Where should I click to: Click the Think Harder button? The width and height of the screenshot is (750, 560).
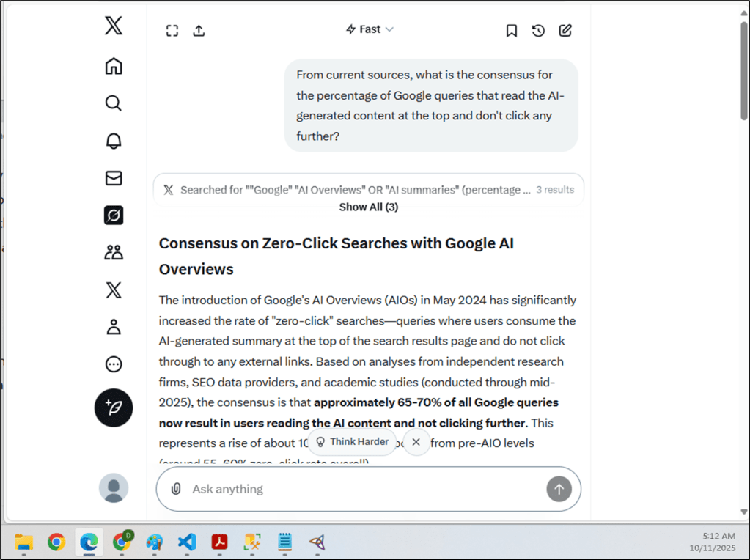tap(352, 442)
